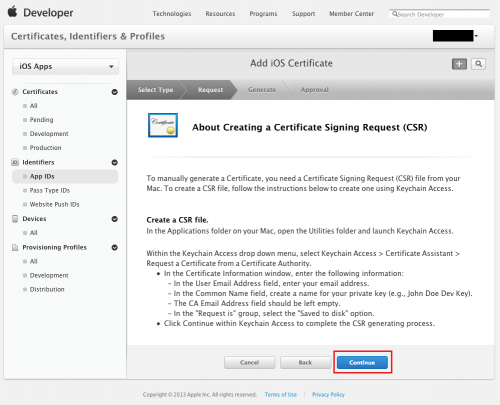500x405 pixels.
Task: Click the Identifiers ID icon
Action: [x=15, y=162]
